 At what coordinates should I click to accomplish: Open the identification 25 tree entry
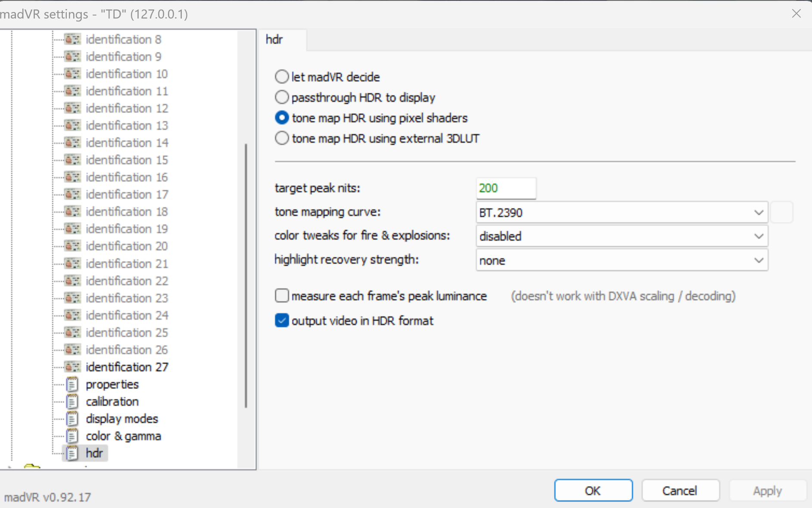point(127,332)
